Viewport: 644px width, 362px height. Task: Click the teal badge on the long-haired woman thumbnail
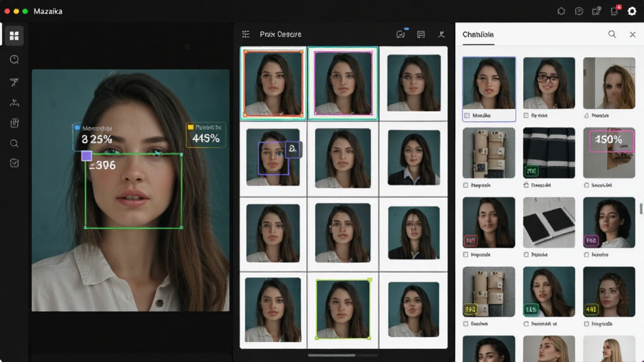point(531,309)
